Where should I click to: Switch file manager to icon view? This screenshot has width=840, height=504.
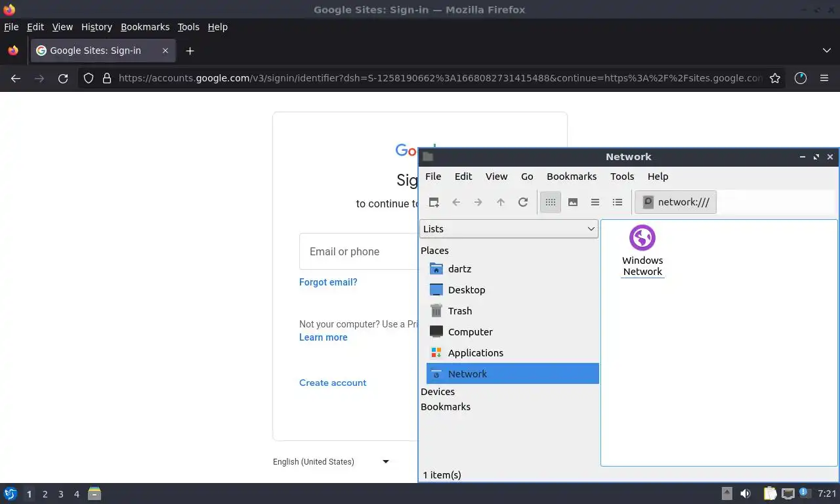pos(551,202)
